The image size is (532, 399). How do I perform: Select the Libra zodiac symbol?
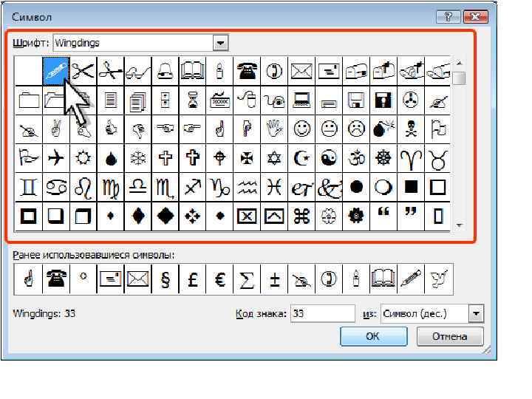pyautogui.click(x=137, y=187)
